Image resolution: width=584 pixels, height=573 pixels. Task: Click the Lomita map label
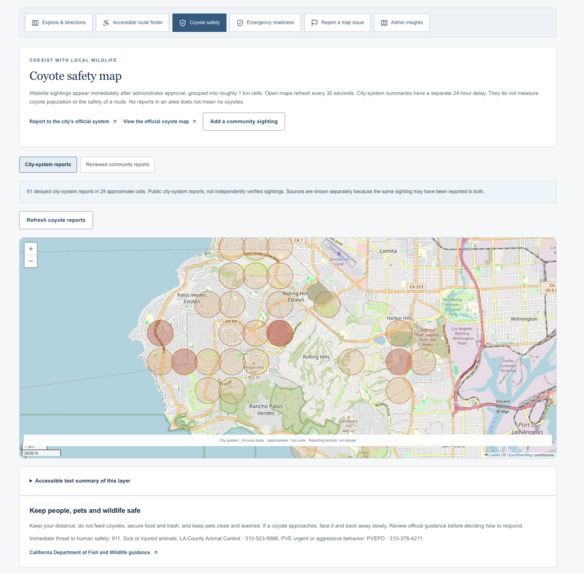click(x=388, y=251)
